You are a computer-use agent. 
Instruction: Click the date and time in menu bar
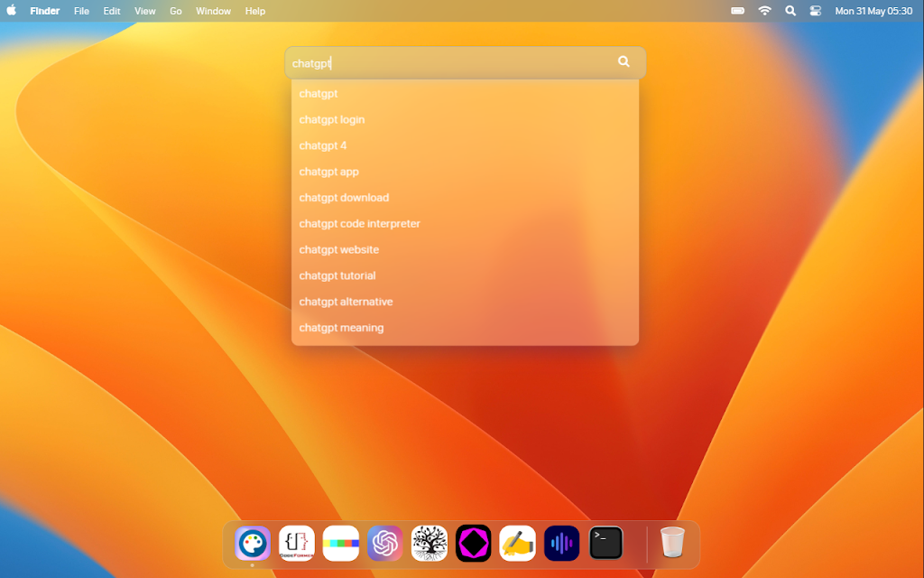click(x=873, y=11)
